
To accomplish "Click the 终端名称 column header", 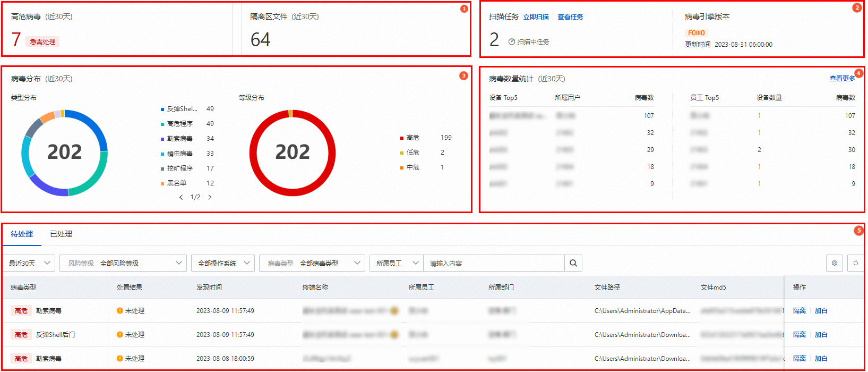I will pos(315,287).
